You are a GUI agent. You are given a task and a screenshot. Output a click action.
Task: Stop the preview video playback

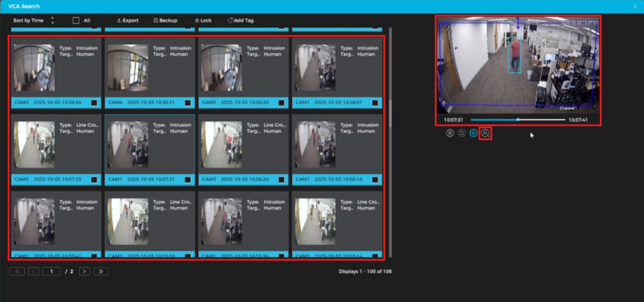click(461, 133)
